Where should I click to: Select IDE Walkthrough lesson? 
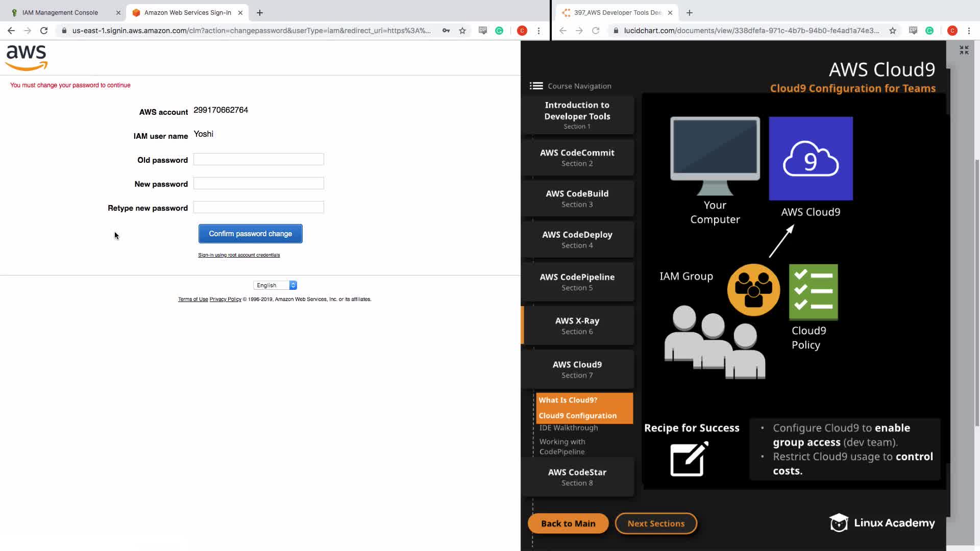click(x=569, y=428)
